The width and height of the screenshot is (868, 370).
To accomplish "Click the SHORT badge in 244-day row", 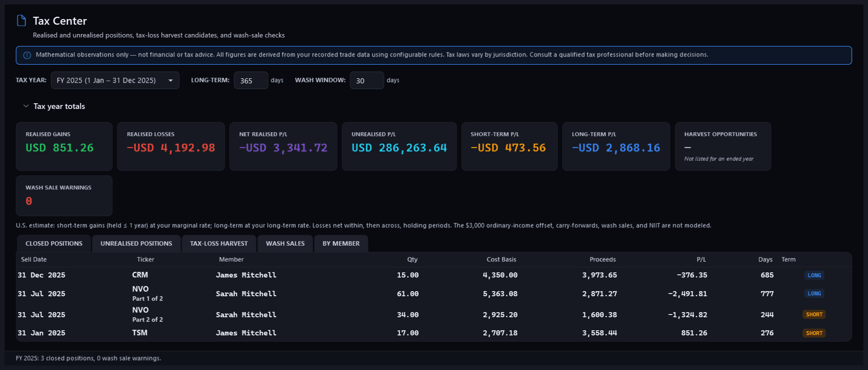I will 814,314.
